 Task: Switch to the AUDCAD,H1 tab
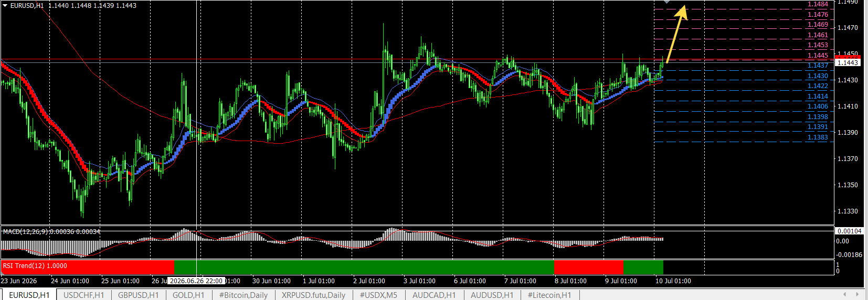tap(434, 295)
